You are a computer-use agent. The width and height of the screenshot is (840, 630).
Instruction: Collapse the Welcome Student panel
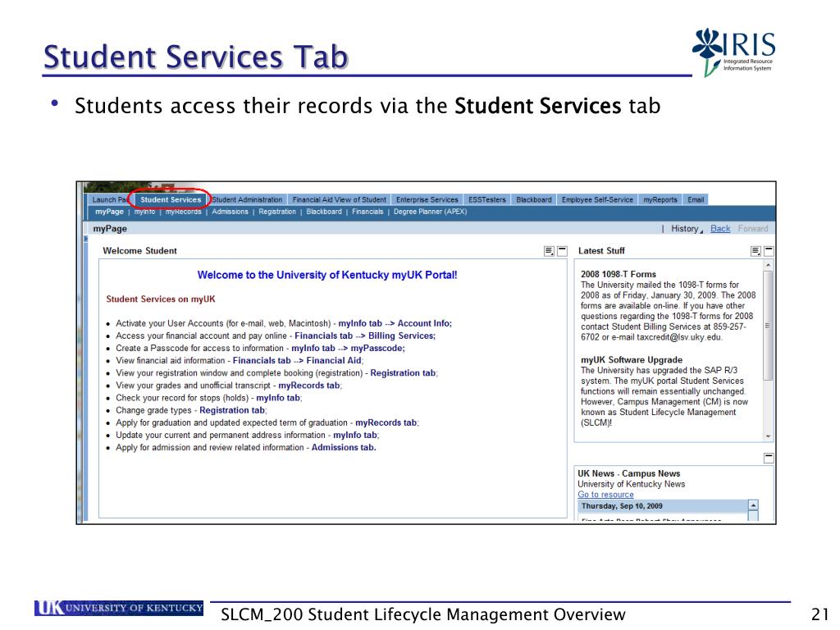(x=562, y=251)
